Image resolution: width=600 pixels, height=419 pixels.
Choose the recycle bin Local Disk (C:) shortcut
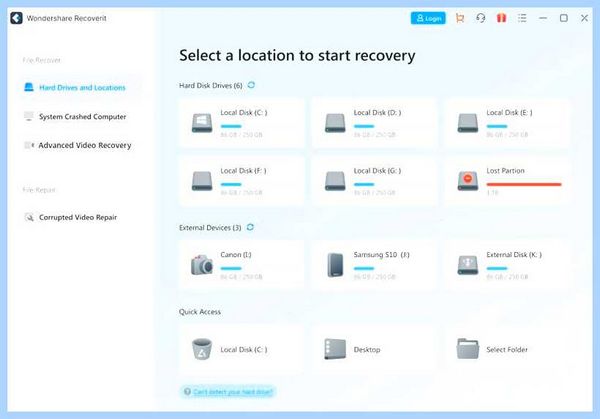coord(202,349)
